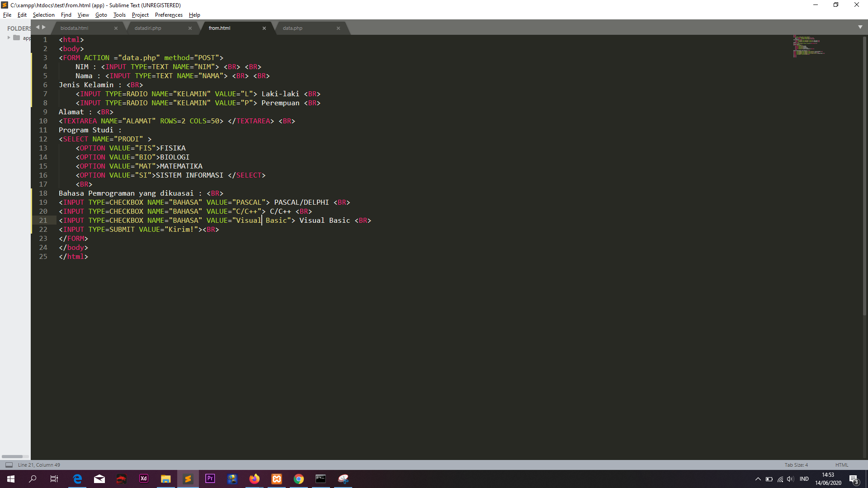Screen dimensions: 868x488
Task: Place cursor on TEXTAREA NAME="ALAMAT" line
Action: click(177, 121)
